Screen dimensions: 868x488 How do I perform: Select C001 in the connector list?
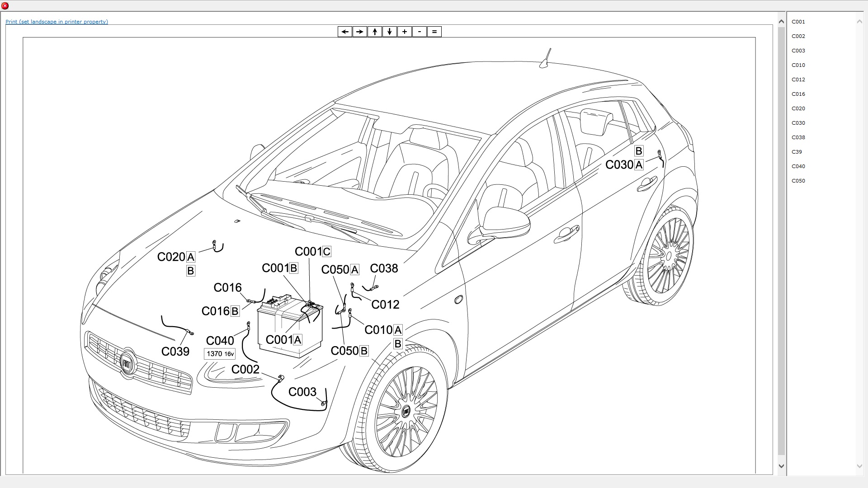(798, 22)
